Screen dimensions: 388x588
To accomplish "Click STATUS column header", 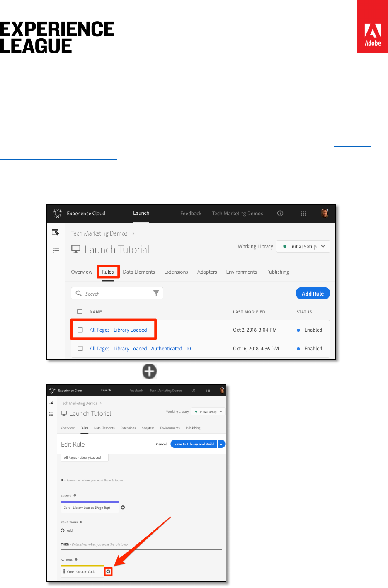I will 304,311.
